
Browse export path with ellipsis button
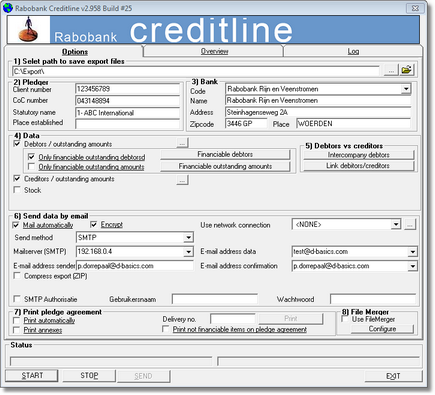tap(391, 70)
